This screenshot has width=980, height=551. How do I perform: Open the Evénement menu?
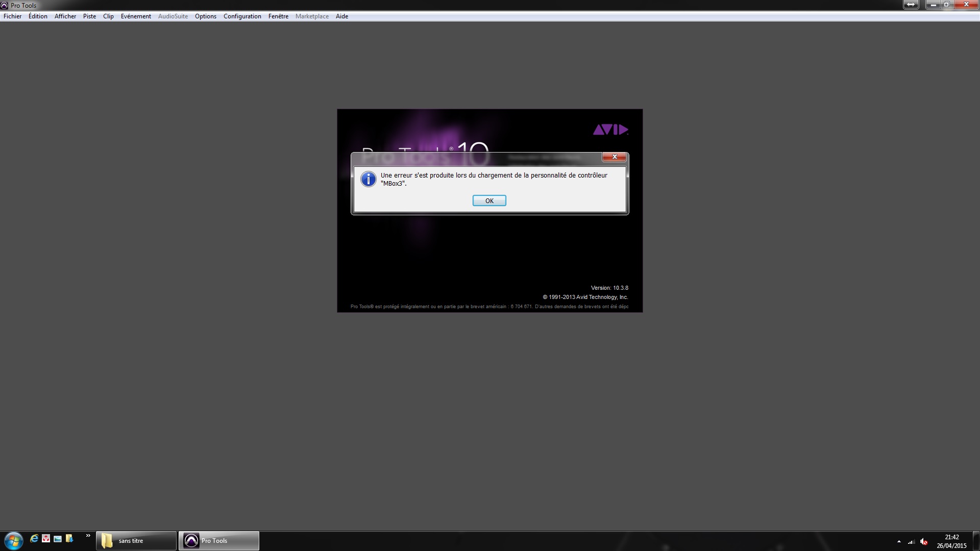[136, 16]
